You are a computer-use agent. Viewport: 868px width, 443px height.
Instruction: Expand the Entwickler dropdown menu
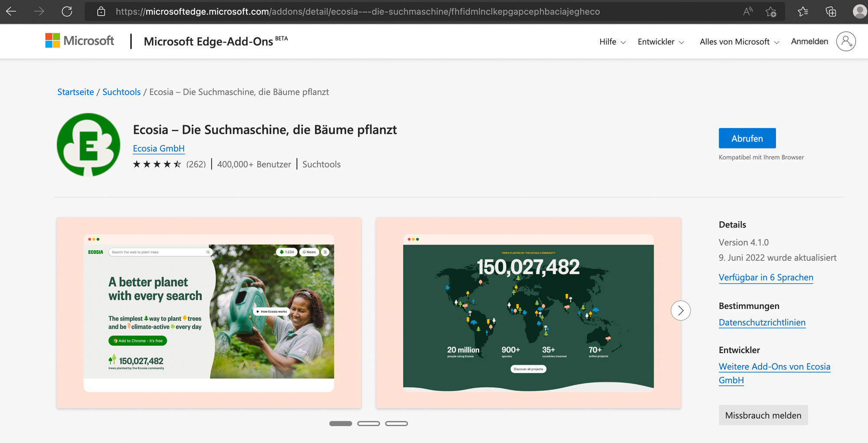661,42
